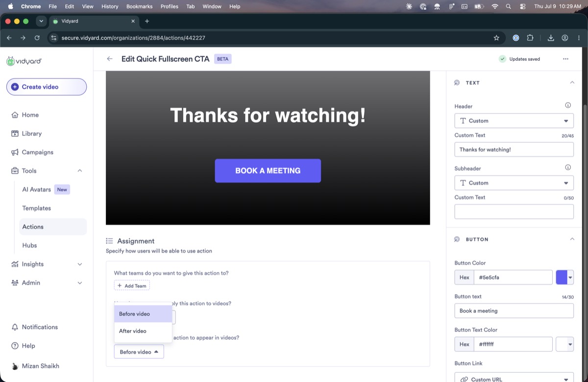The width and height of the screenshot is (588, 382).
Task: Click the Button Text Color hex field
Action: coord(513,344)
